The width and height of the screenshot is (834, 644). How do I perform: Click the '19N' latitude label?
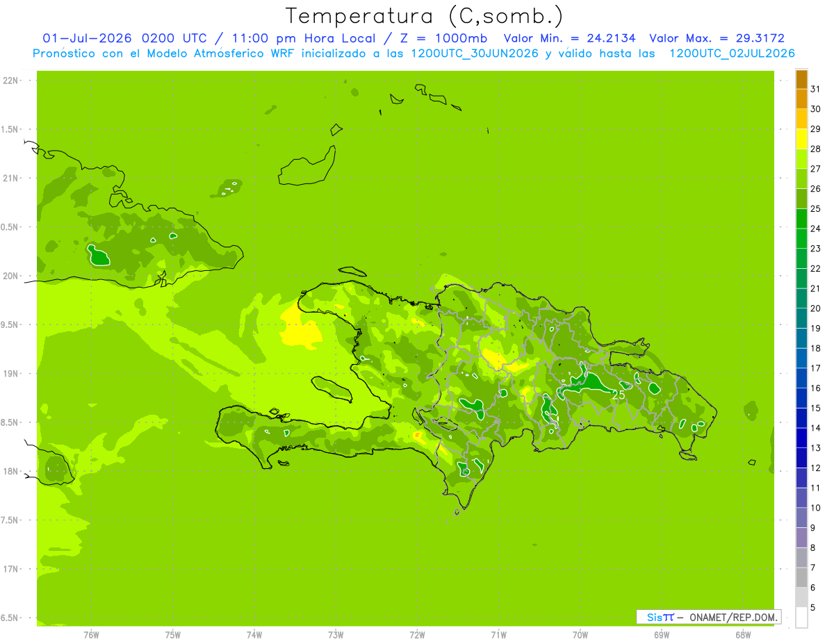coord(10,374)
